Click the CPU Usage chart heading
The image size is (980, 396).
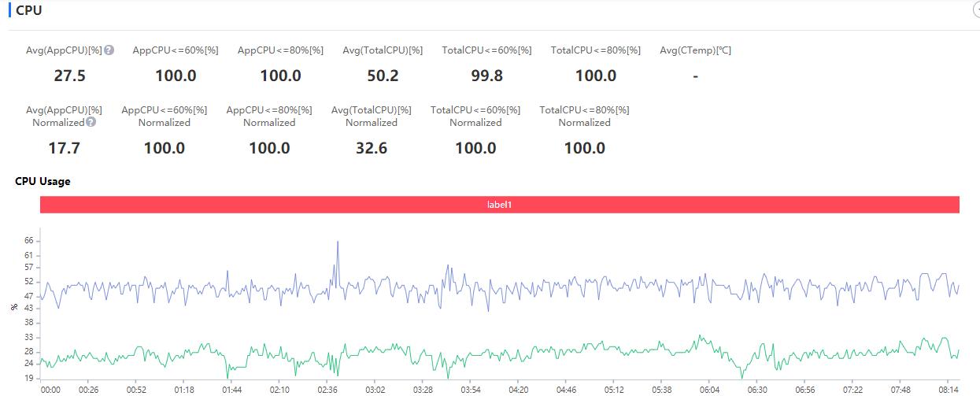tap(43, 181)
